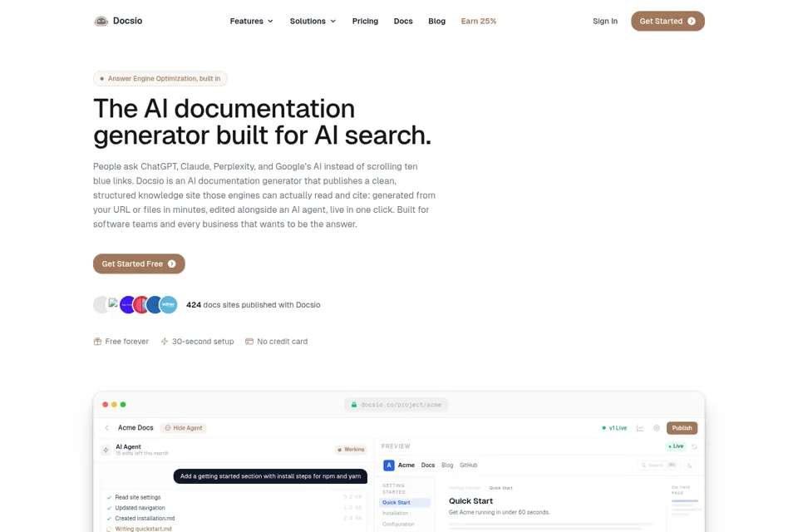Open the Features dropdown menu

coord(251,22)
